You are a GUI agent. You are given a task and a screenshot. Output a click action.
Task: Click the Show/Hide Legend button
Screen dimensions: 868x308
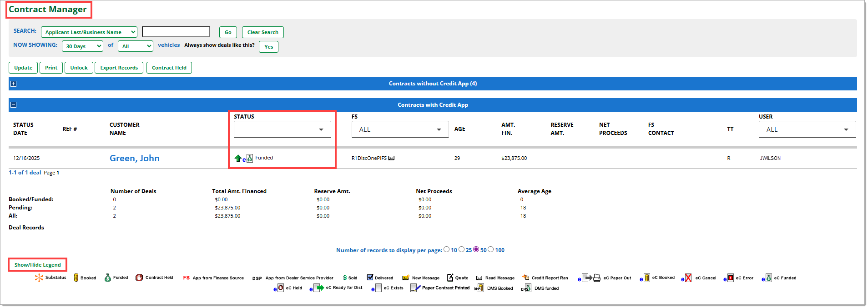point(37,265)
